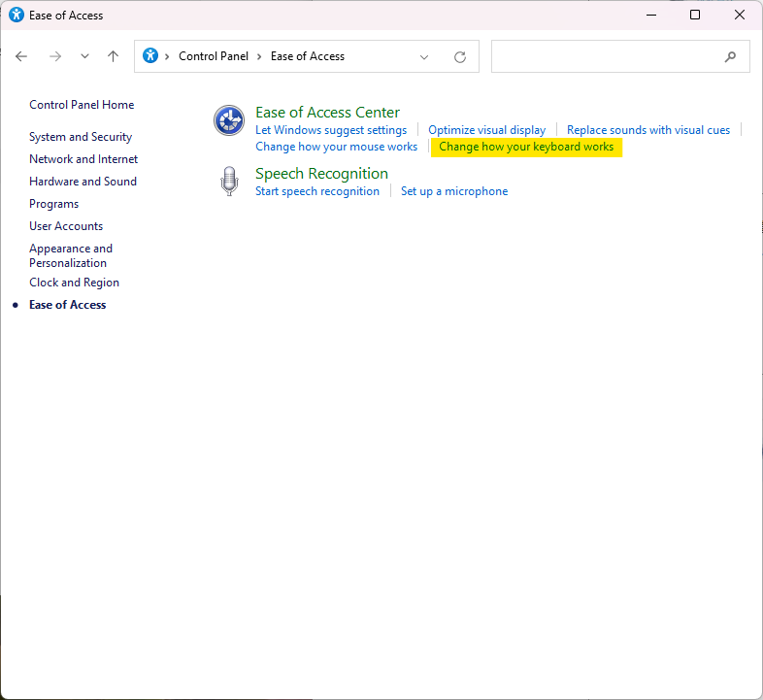Open Change how your keyboard works

pyautogui.click(x=526, y=147)
